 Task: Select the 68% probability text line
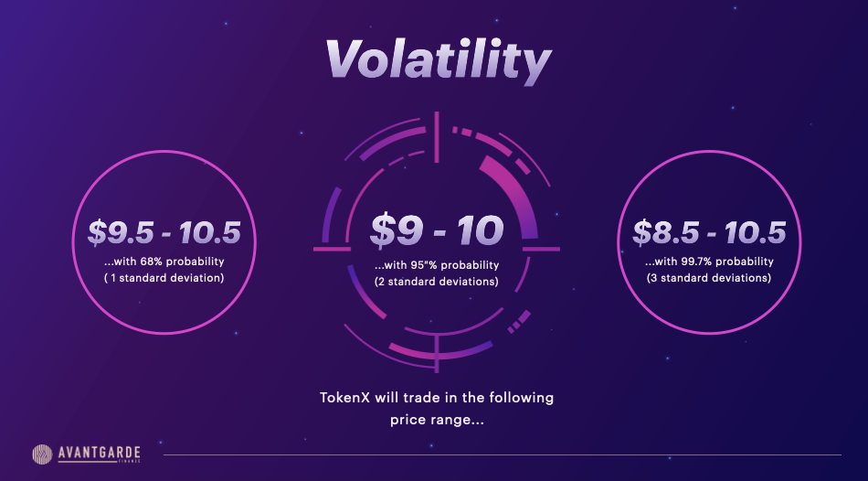point(164,262)
